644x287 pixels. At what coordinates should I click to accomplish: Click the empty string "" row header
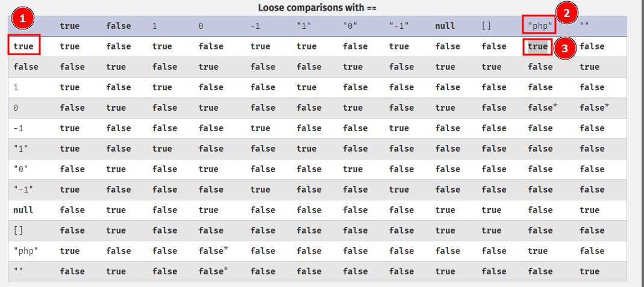pyautogui.click(x=19, y=271)
